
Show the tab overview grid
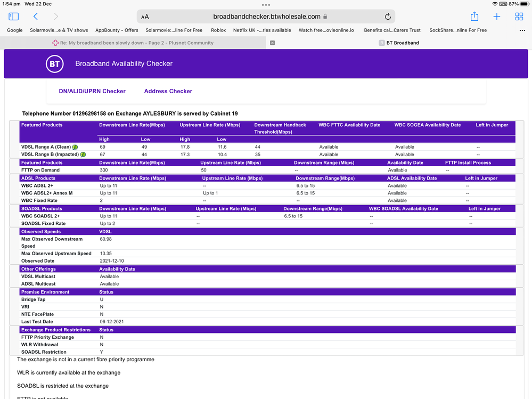point(519,17)
